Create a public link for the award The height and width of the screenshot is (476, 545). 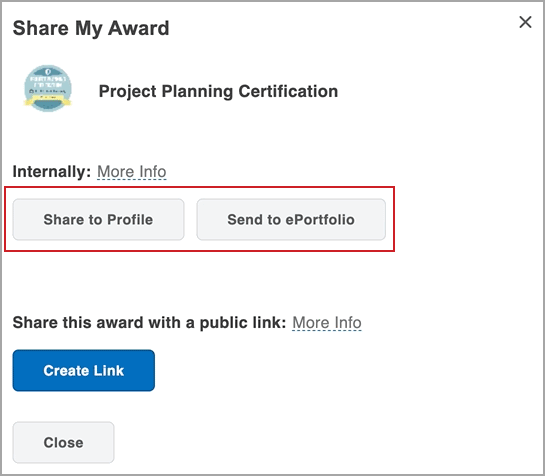coord(84,370)
